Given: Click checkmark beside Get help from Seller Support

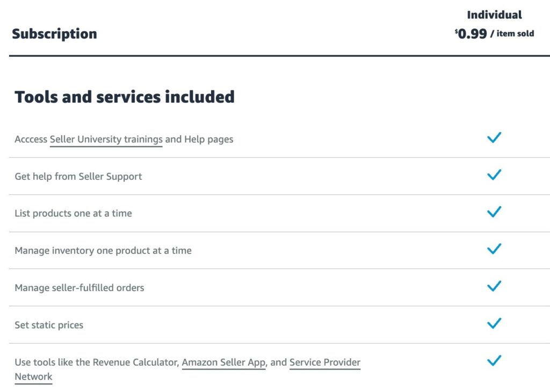Looking at the screenshot, I should point(494,175).
